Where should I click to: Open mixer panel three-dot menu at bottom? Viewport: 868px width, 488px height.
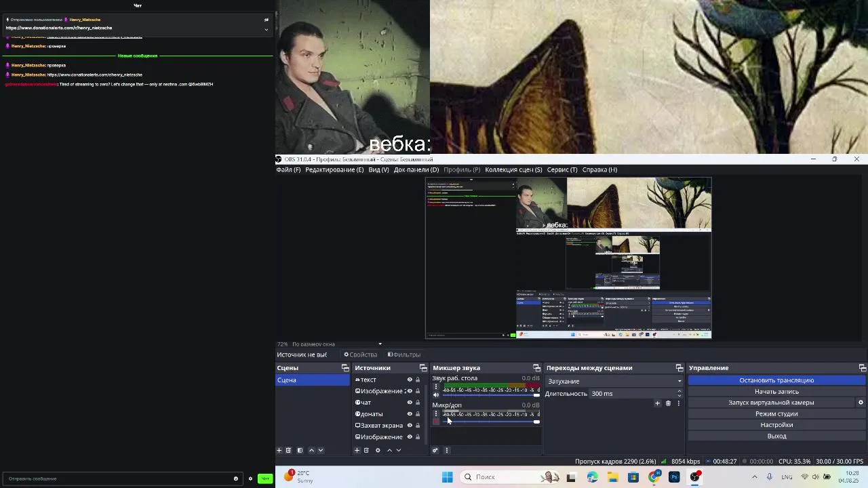tap(446, 450)
